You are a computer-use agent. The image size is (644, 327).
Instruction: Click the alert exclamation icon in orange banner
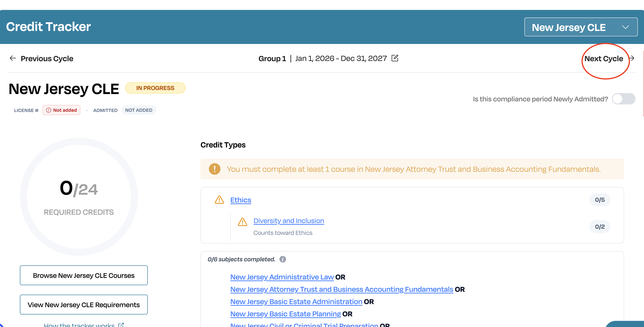pos(214,169)
